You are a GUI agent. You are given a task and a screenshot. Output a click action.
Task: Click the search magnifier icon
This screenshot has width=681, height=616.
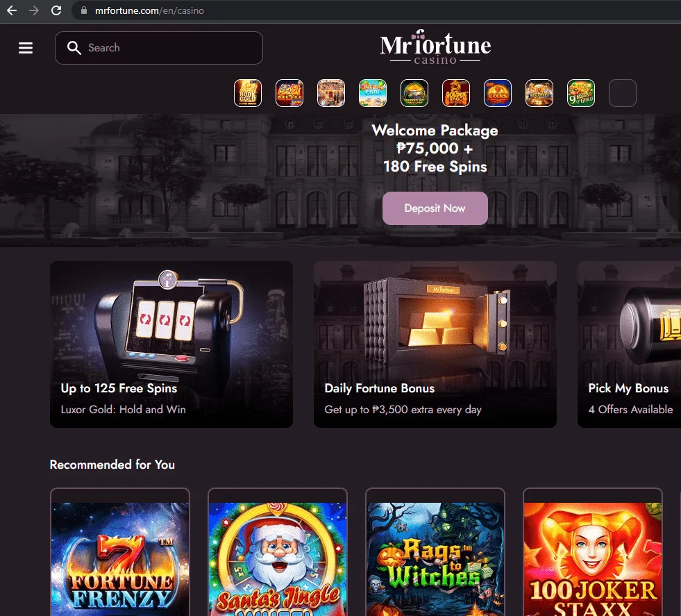point(74,48)
